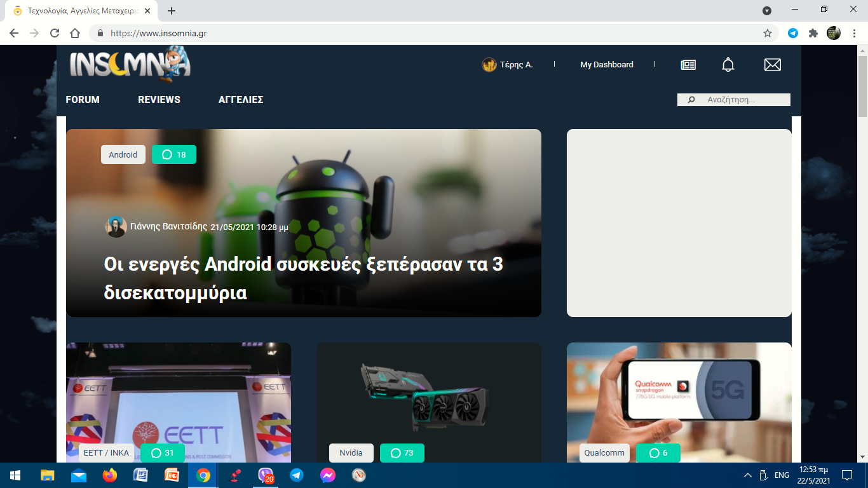Open Viber from taskbar
Image resolution: width=868 pixels, height=488 pixels.
pos(266,475)
